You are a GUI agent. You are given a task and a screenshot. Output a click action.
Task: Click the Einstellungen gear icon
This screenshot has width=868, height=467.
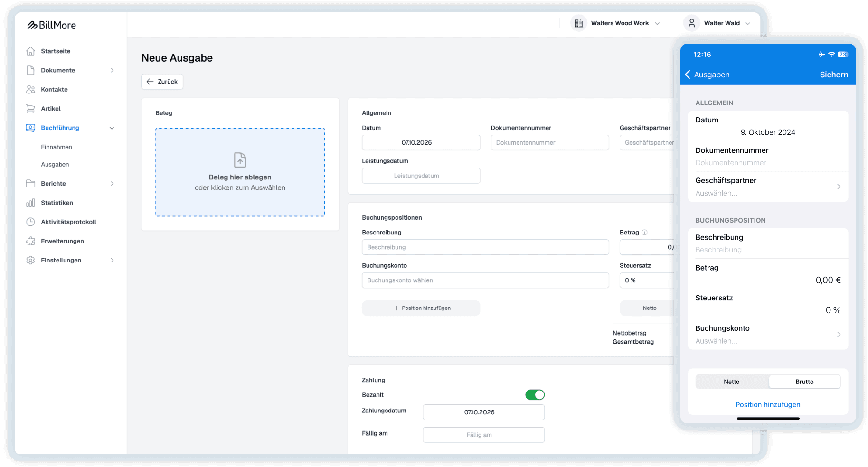(x=31, y=260)
